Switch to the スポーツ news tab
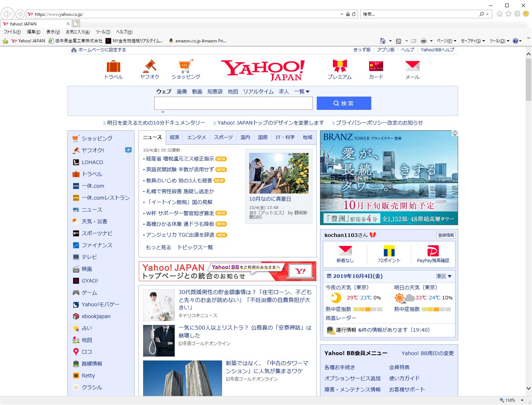The image size is (532, 405). [x=223, y=137]
